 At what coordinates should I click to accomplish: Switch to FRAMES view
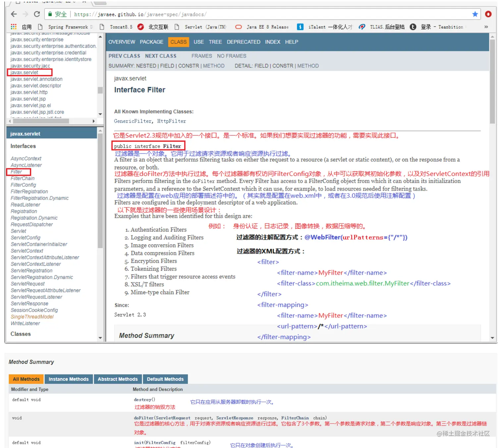[x=202, y=56]
